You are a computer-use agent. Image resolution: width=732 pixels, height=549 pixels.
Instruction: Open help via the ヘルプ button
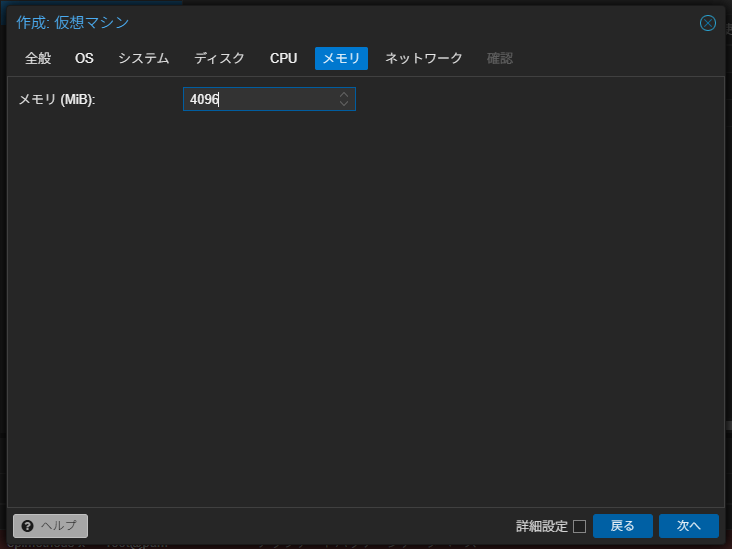click(x=50, y=526)
